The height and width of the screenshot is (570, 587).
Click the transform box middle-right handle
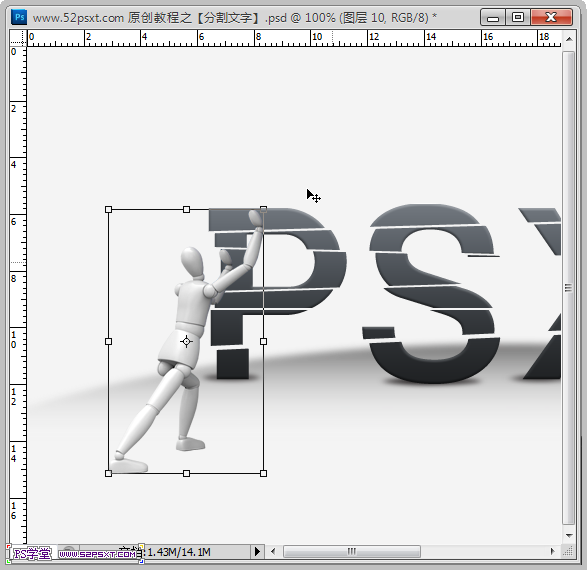click(264, 341)
